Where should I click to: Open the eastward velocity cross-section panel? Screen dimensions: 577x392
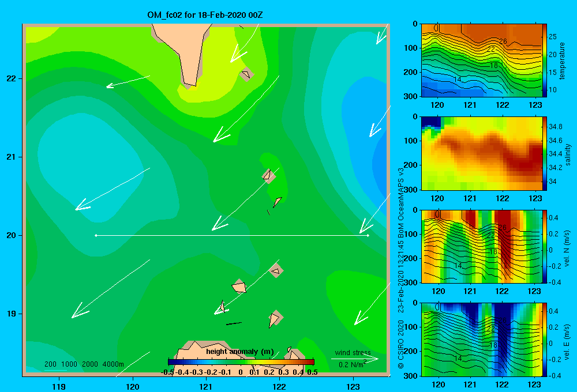(x=482, y=340)
